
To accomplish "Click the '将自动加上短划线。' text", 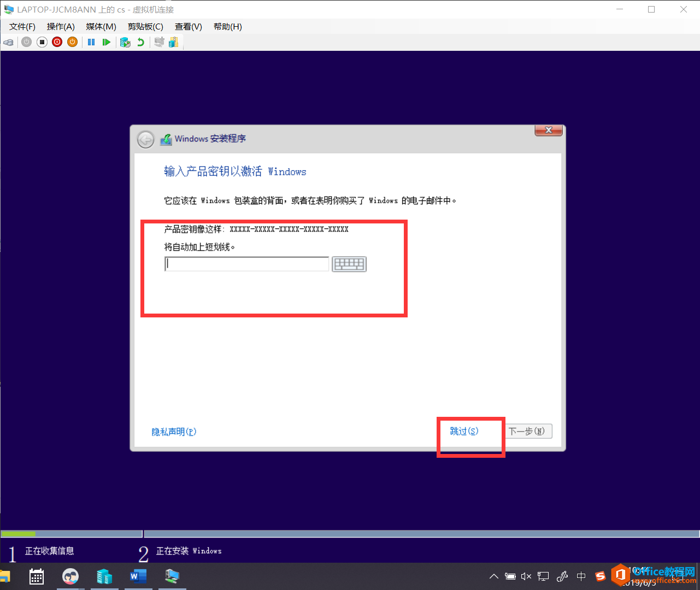I will tap(199, 247).
